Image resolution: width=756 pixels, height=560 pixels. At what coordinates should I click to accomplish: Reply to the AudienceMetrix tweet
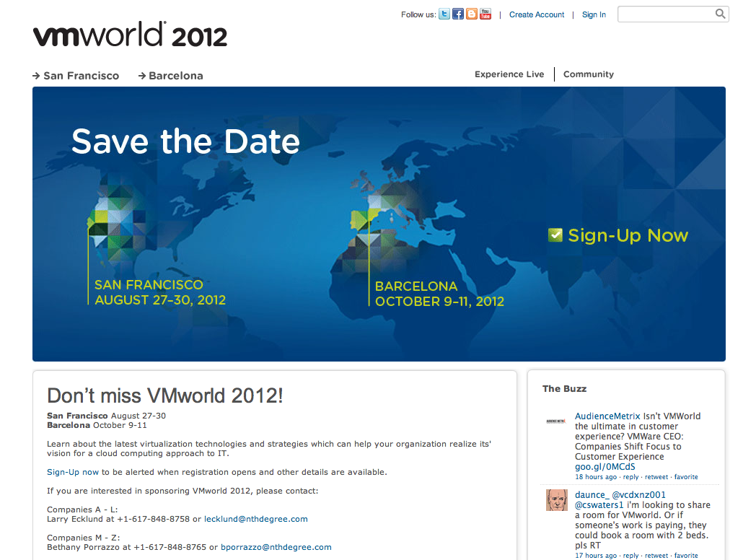[630, 476]
